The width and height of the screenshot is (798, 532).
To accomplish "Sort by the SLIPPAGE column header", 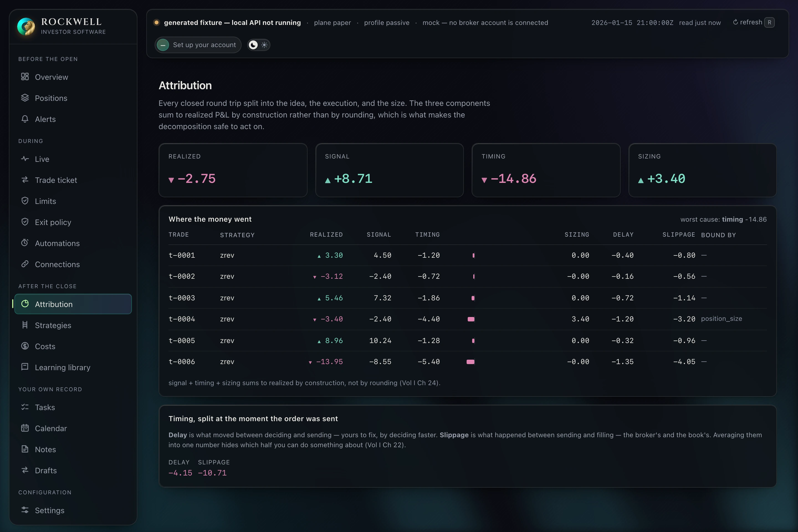I will [679, 234].
